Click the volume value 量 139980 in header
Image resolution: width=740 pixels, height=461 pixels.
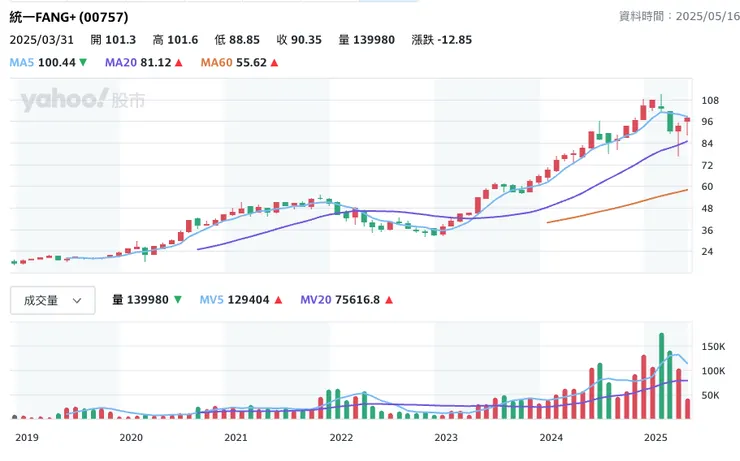tap(367, 40)
